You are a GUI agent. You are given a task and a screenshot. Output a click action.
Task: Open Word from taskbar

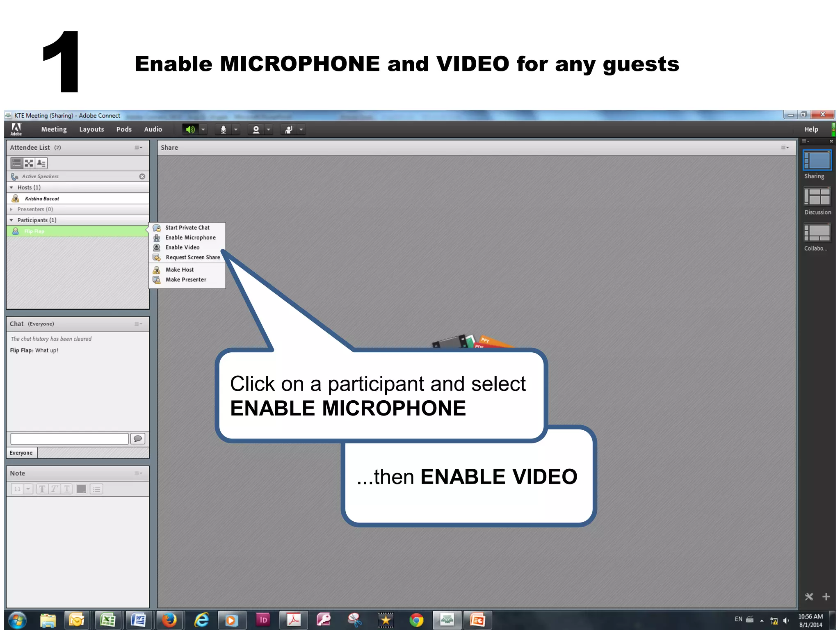[139, 620]
